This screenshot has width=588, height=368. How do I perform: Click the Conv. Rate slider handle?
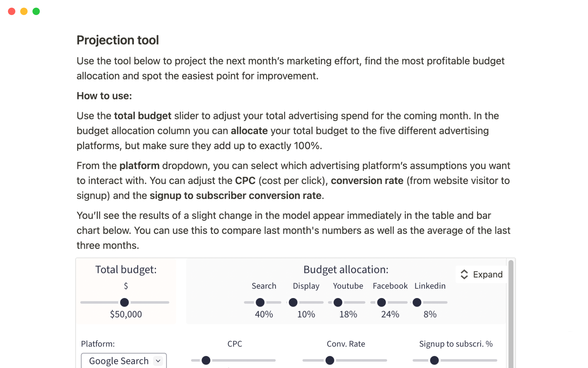330,360
